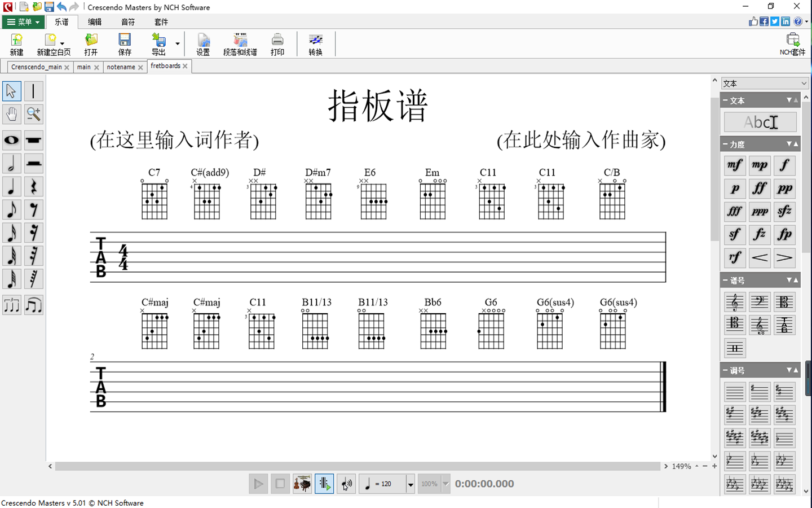
Task: Insert mezzo-piano dynamic marking
Action: coord(760,165)
